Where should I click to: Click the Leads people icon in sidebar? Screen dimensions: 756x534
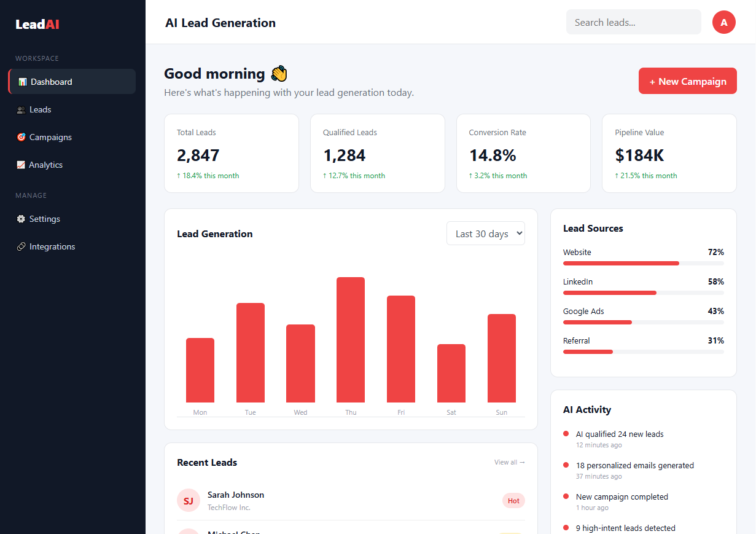coord(21,109)
